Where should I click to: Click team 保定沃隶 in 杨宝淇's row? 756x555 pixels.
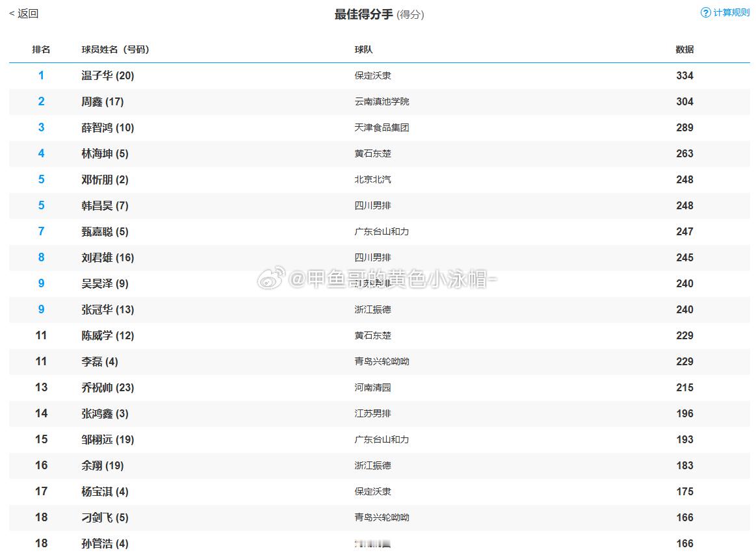(372, 492)
